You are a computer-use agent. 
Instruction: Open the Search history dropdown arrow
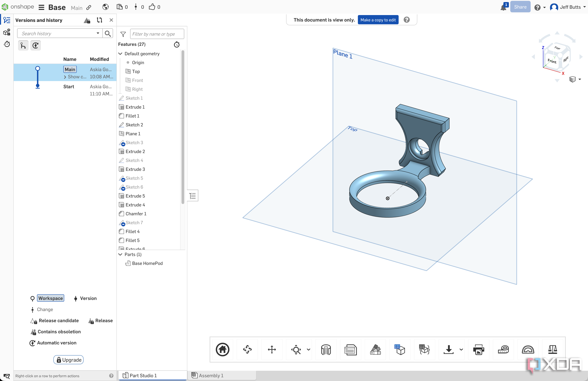[x=98, y=33]
